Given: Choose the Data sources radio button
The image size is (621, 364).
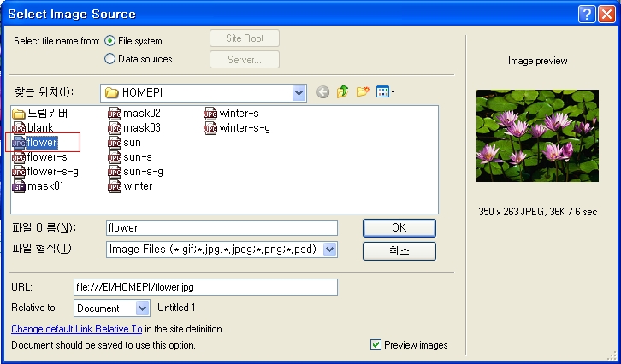Looking at the screenshot, I should point(109,59).
